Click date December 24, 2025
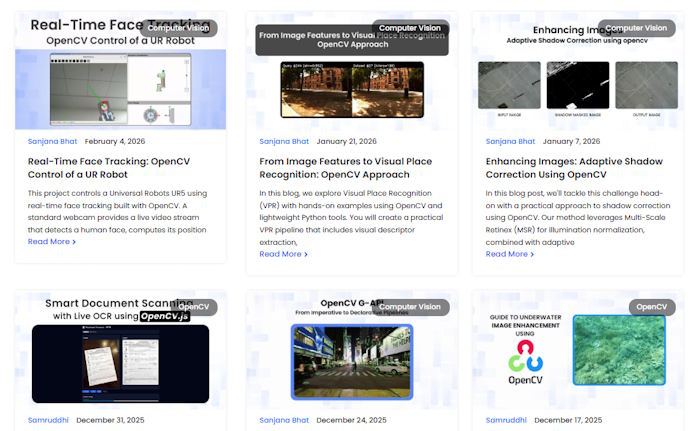 point(351,420)
